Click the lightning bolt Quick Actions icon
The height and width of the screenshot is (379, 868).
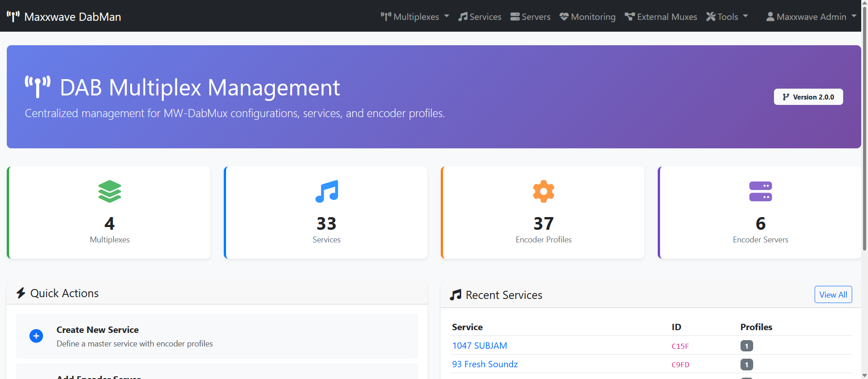pyautogui.click(x=21, y=293)
